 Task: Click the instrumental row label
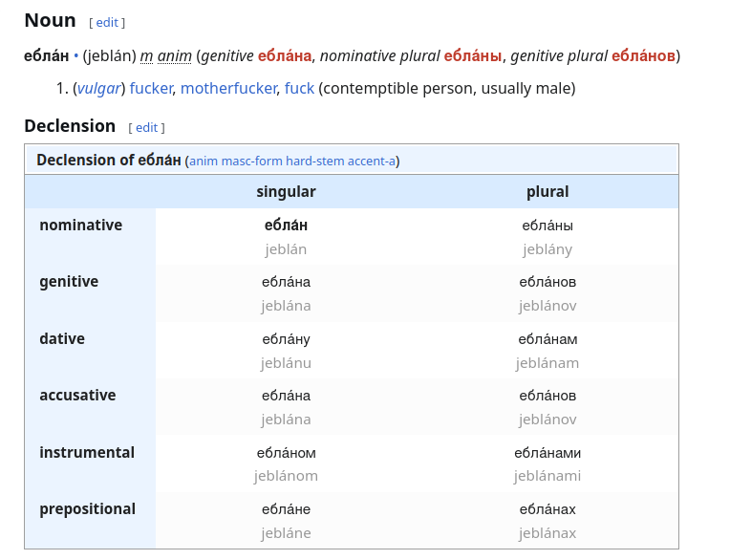click(87, 452)
